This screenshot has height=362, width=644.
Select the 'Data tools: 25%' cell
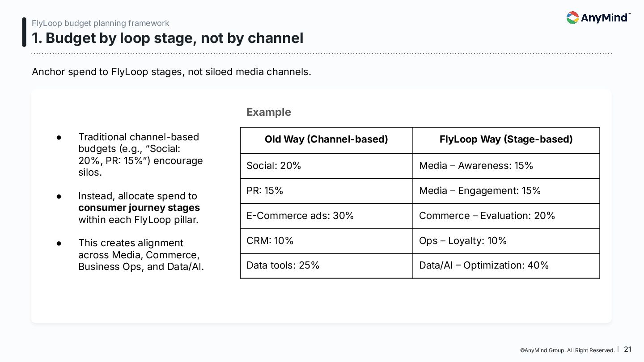[326, 266]
